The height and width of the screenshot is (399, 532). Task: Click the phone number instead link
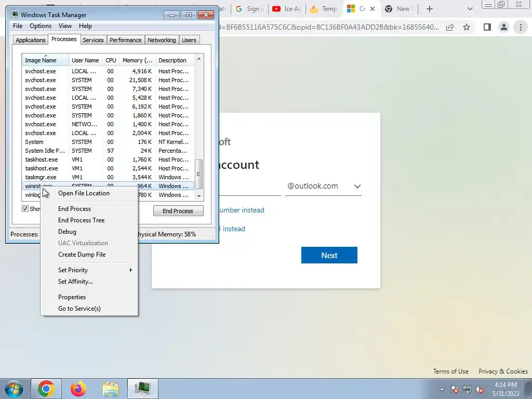point(242,210)
